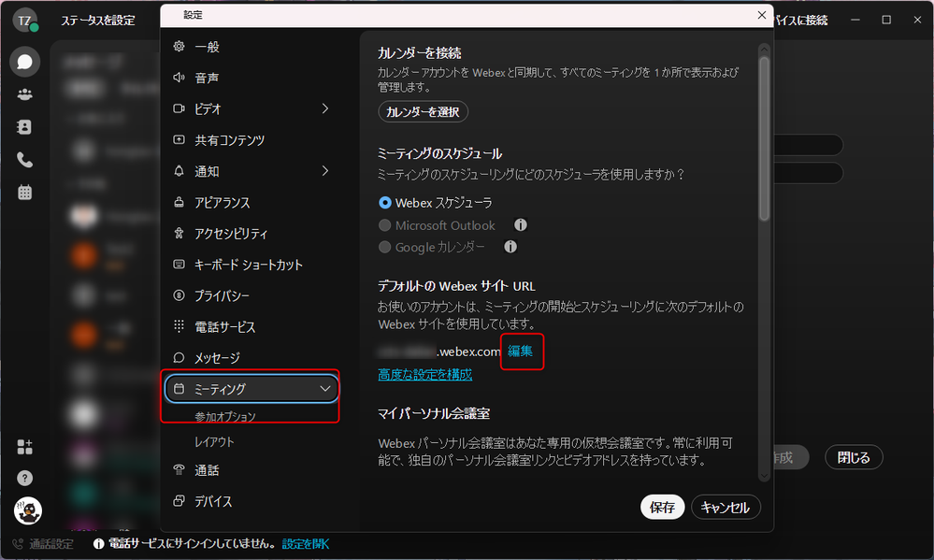This screenshot has width=934, height=560.
Task: Click the カレンダーを選択 button
Action: tap(423, 111)
